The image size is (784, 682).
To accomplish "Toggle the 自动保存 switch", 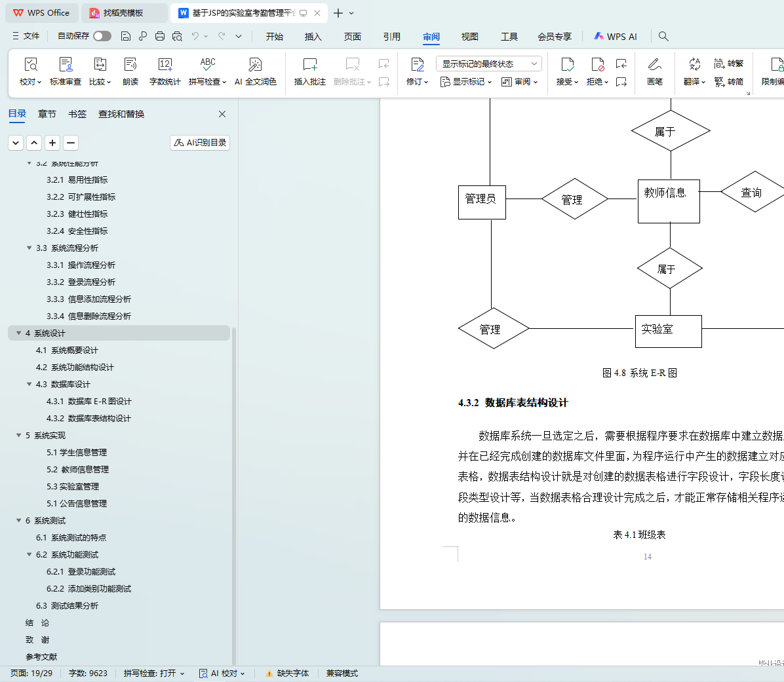I will (102, 36).
